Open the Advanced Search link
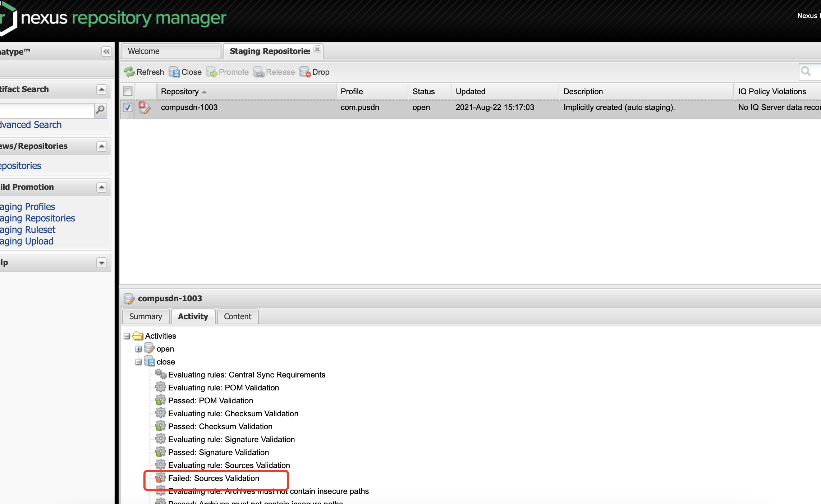Screen dimensions: 821x504 coord(31,125)
